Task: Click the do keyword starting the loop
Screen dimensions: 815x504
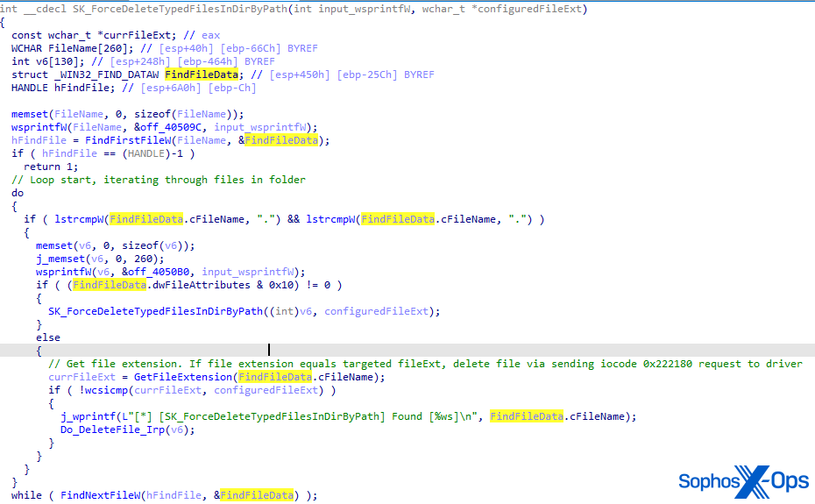Action: tap(18, 193)
